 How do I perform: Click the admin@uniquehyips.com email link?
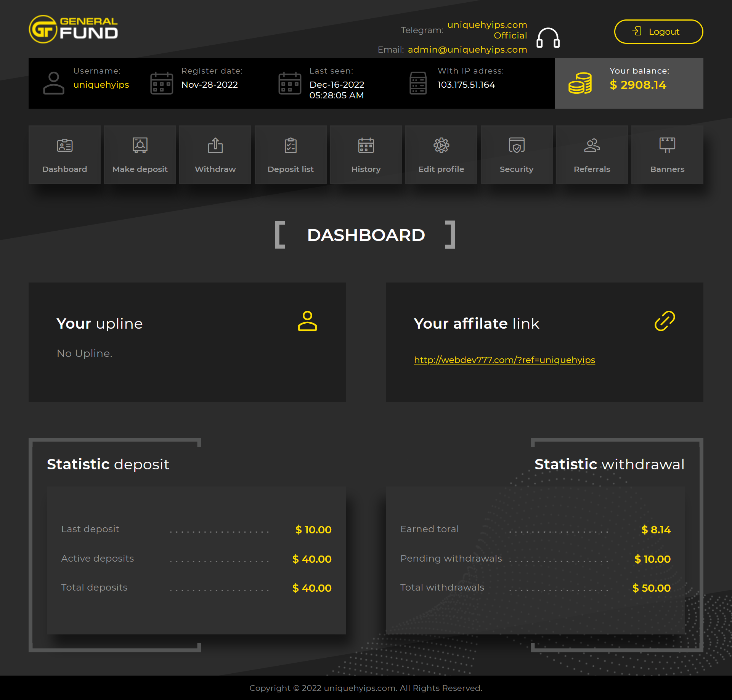pyautogui.click(x=467, y=50)
